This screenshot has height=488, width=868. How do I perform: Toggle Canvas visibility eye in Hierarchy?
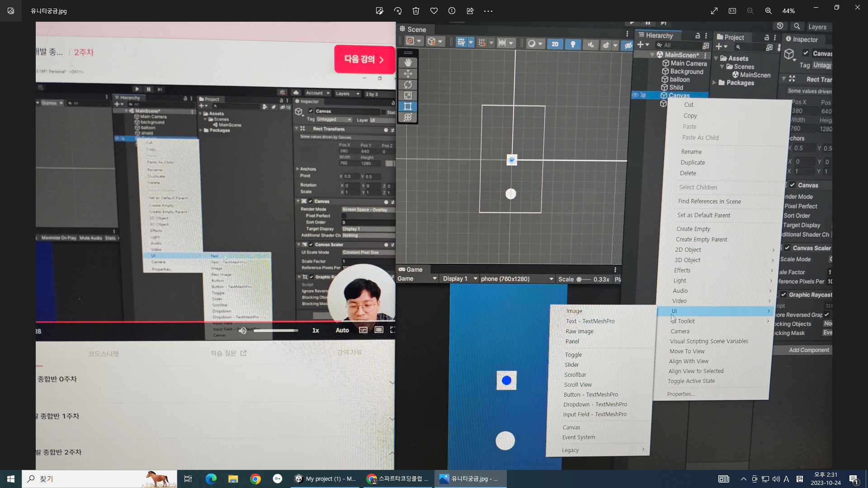point(635,95)
